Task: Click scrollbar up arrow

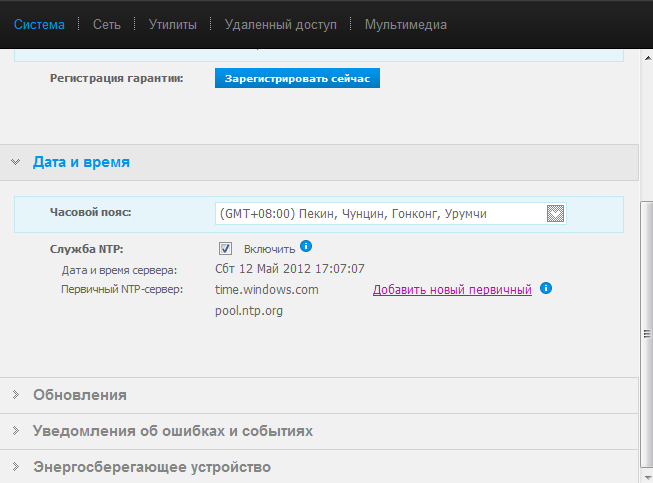Action: (648, 58)
